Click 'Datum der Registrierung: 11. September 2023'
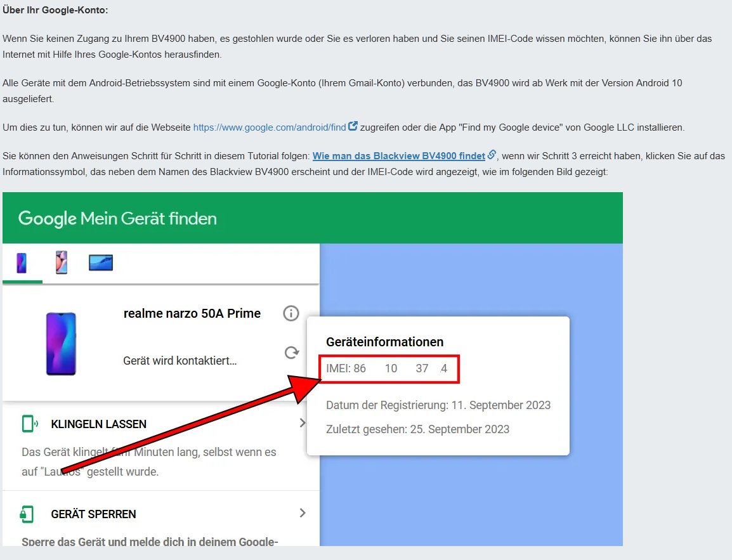Screen dimensions: 732x560 coord(438,405)
